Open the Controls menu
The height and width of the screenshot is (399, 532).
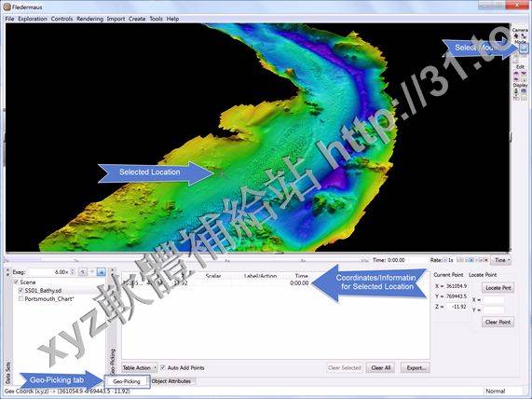(61, 19)
